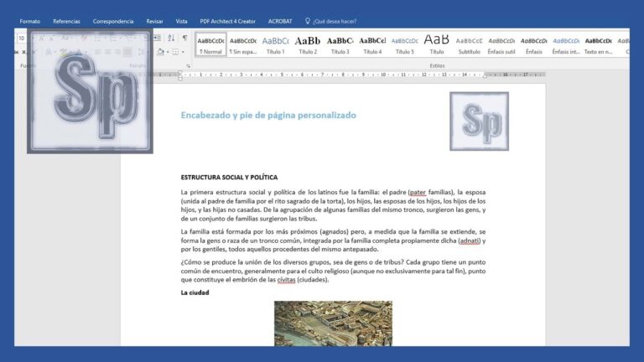644x362 pixels.
Task: Click the increase indent icon
Action: (158, 38)
